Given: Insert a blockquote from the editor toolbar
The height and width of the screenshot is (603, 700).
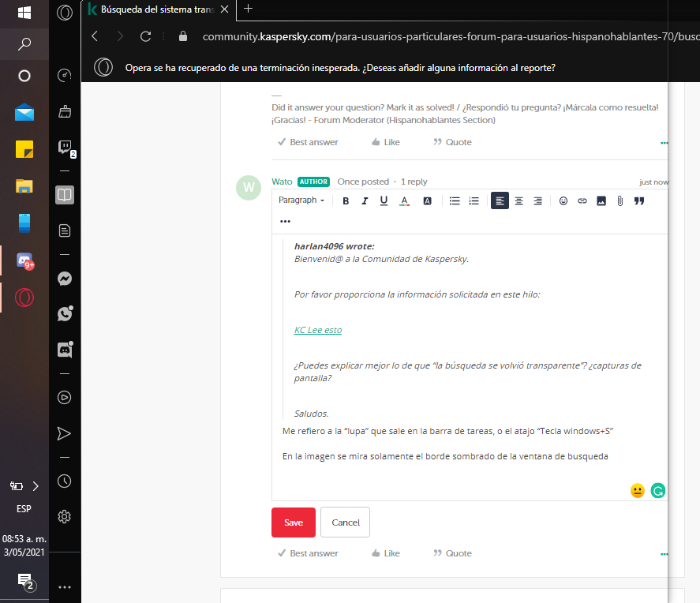Looking at the screenshot, I should pos(639,200).
